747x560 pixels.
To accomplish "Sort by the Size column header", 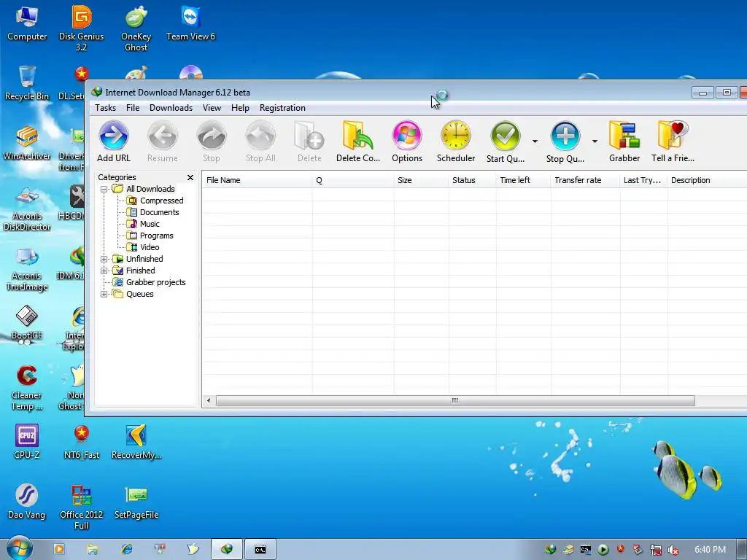I will (x=421, y=180).
